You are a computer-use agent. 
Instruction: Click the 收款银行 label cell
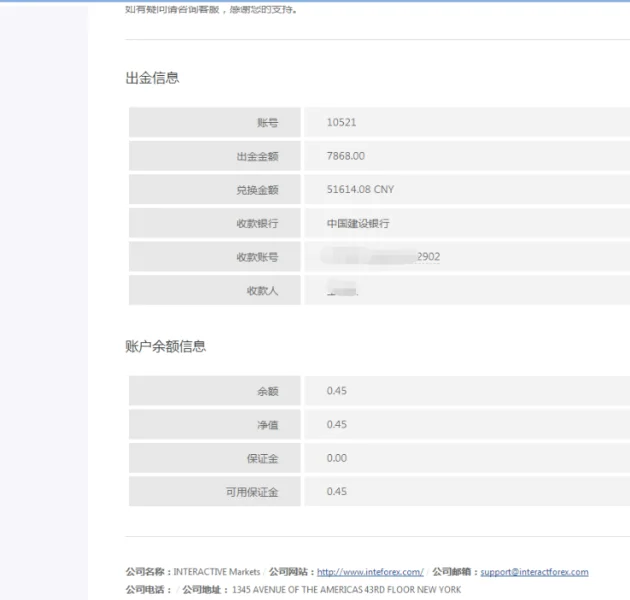(x=215, y=223)
